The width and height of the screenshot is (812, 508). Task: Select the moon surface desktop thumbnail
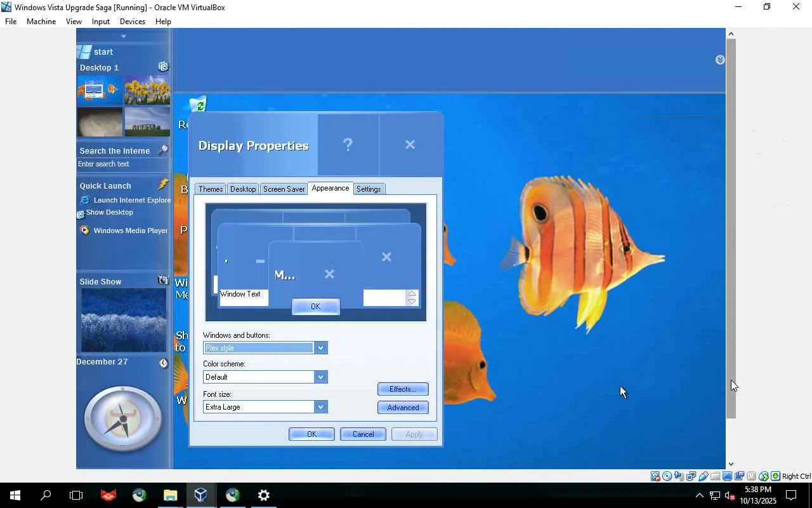[100, 122]
